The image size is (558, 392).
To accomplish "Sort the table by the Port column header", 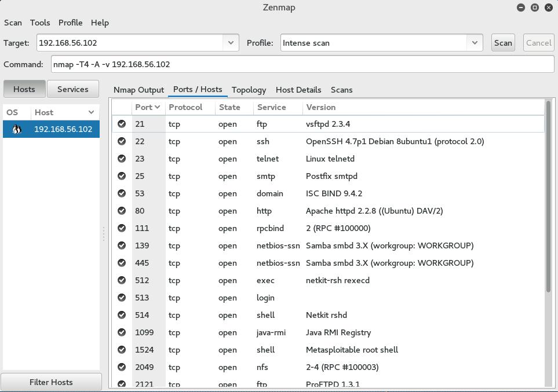I will click(x=148, y=107).
